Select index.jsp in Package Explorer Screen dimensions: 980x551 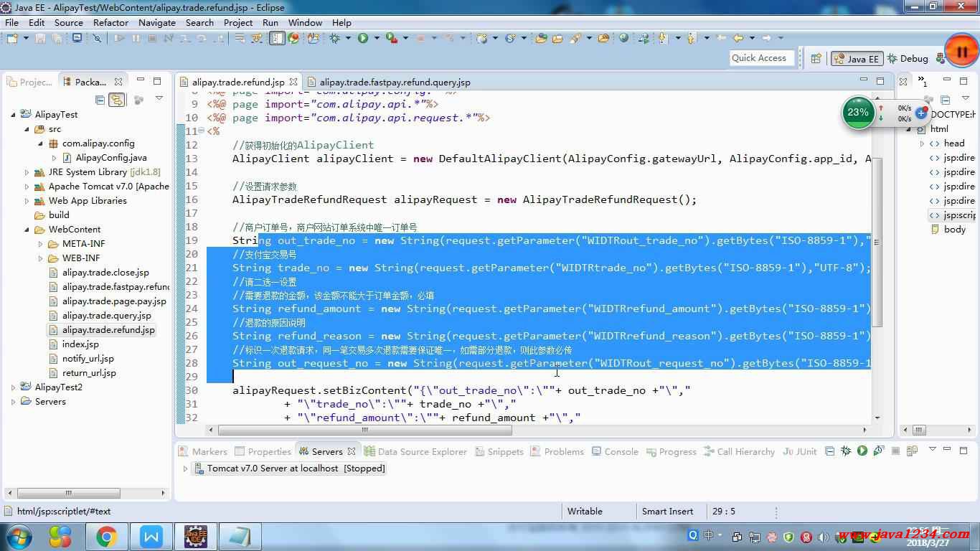pos(80,344)
